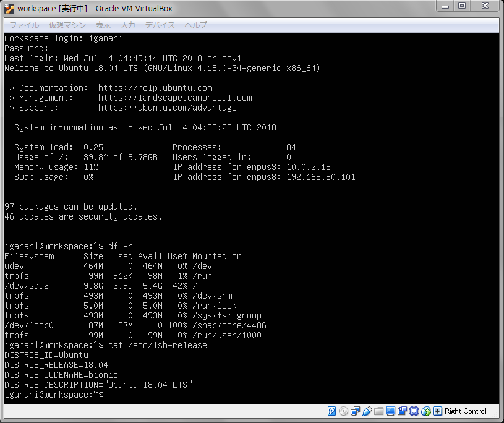
Task: Click the VirtualBox title bar app icon
Action: pyautogui.click(x=9, y=9)
